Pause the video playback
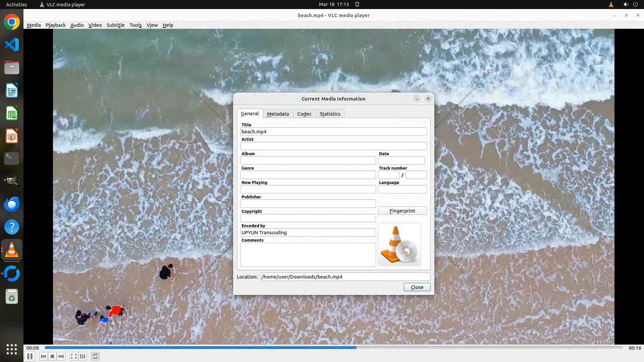644x362 pixels. [x=30, y=356]
